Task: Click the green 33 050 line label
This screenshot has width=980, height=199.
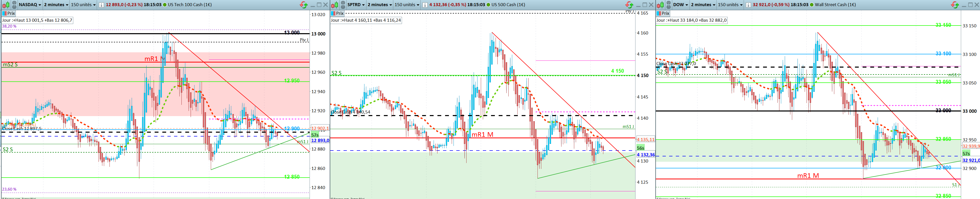Action: click(x=943, y=82)
